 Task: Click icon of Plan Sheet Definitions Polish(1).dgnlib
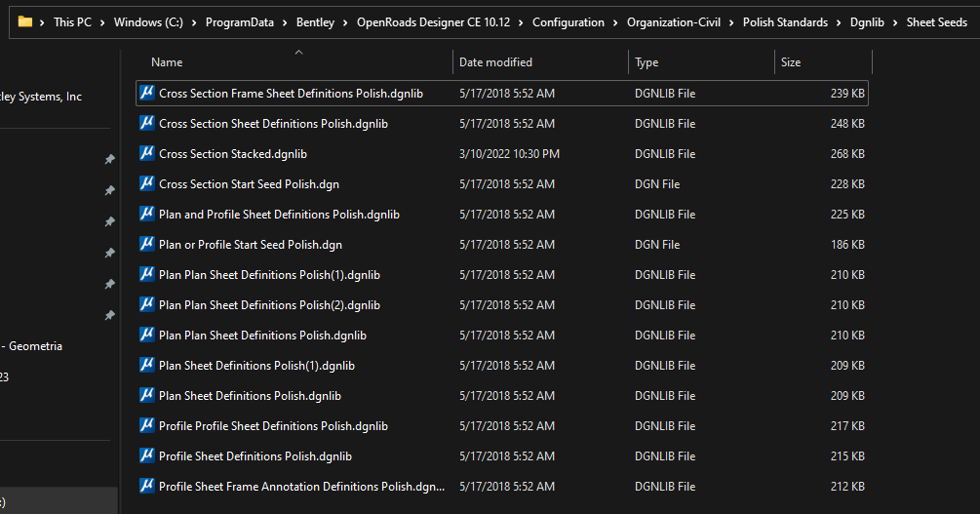147,365
